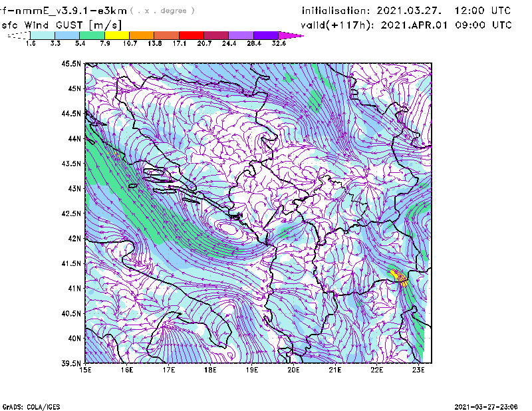Click the valid time 09:00 UTC
This screenshot has width=532, height=411.
(483, 25)
